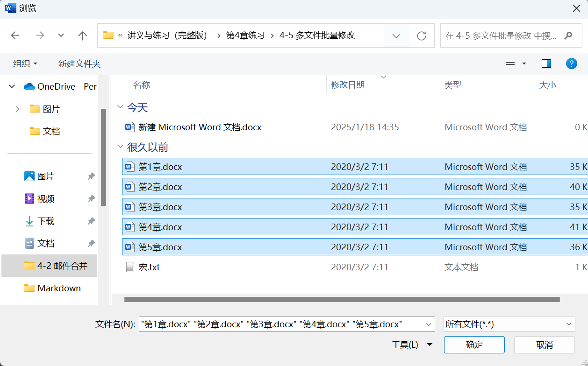Click 第4章练习 in breadcrumb path
Image resolution: width=588 pixels, height=366 pixels.
coord(245,35)
